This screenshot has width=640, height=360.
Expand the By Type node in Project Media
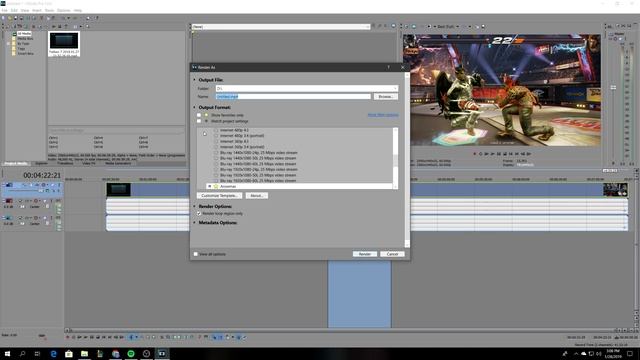tap(8, 43)
